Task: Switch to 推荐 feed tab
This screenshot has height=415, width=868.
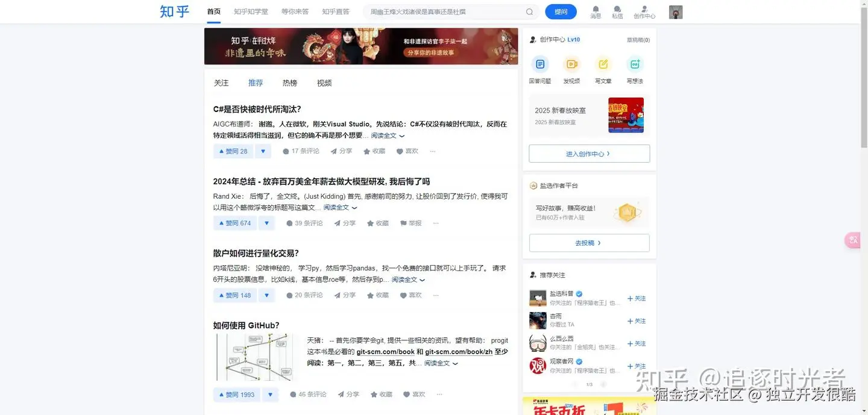Action: pos(256,83)
